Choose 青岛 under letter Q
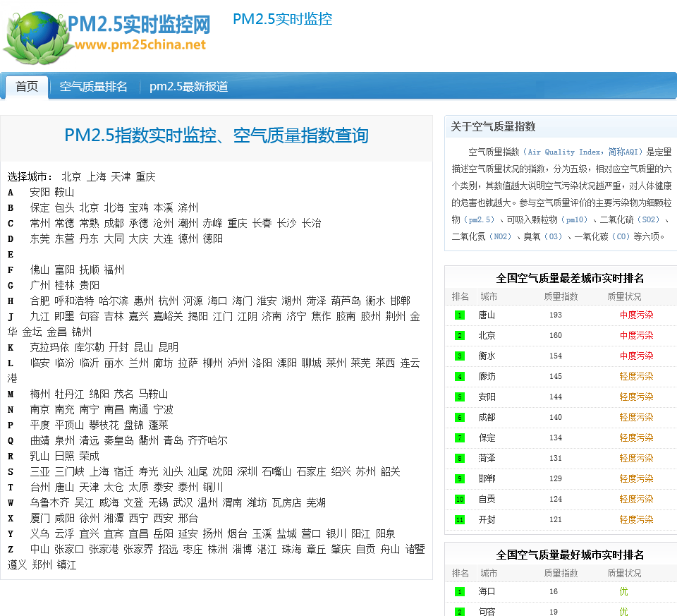The width and height of the screenshot is (677, 616). (x=173, y=441)
